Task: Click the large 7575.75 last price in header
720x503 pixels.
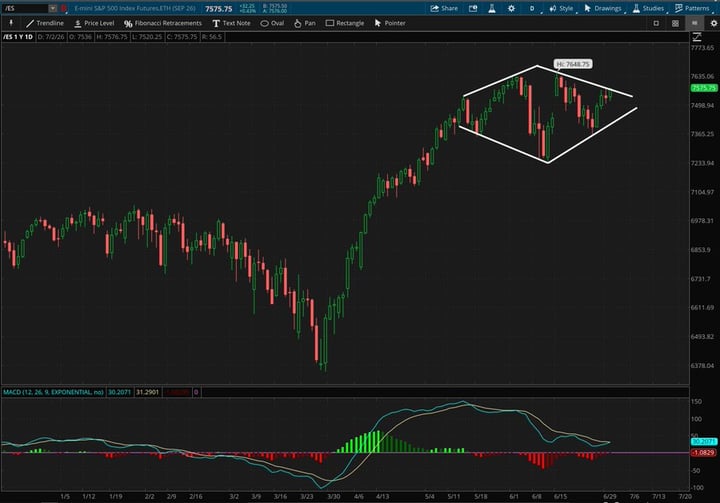Action: tap(219, 9)
